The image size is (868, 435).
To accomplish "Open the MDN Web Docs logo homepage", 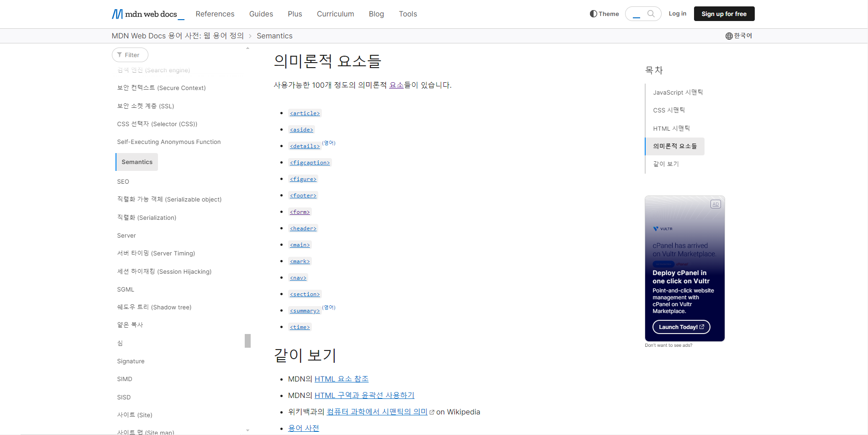I will (148, 14).
